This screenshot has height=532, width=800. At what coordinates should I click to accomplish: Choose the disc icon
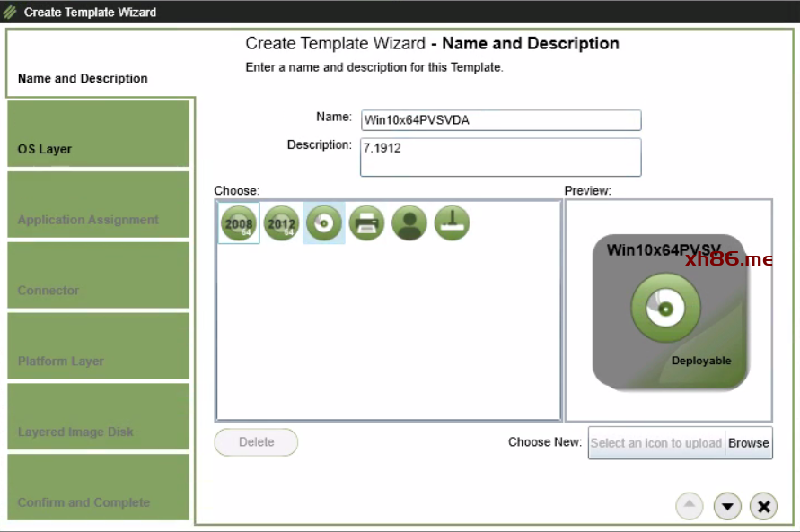(324, 223)
